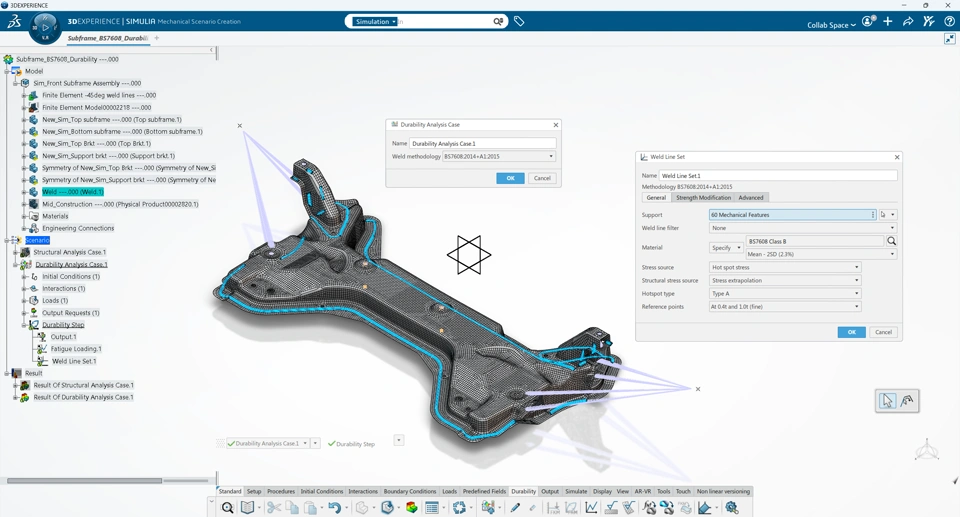Screen dimensions: 960x517
Task: Open the Mean - 2SD (2.3%) dropdown
Action: pyautogui.click(x=821, y=254)
